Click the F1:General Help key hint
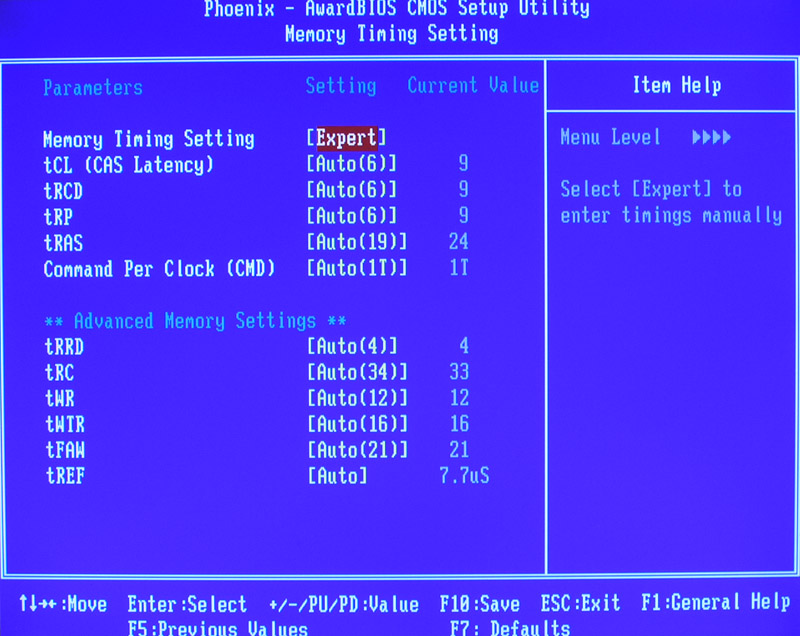The width and height of the screenshot is (800, 636). click(716, 602)
